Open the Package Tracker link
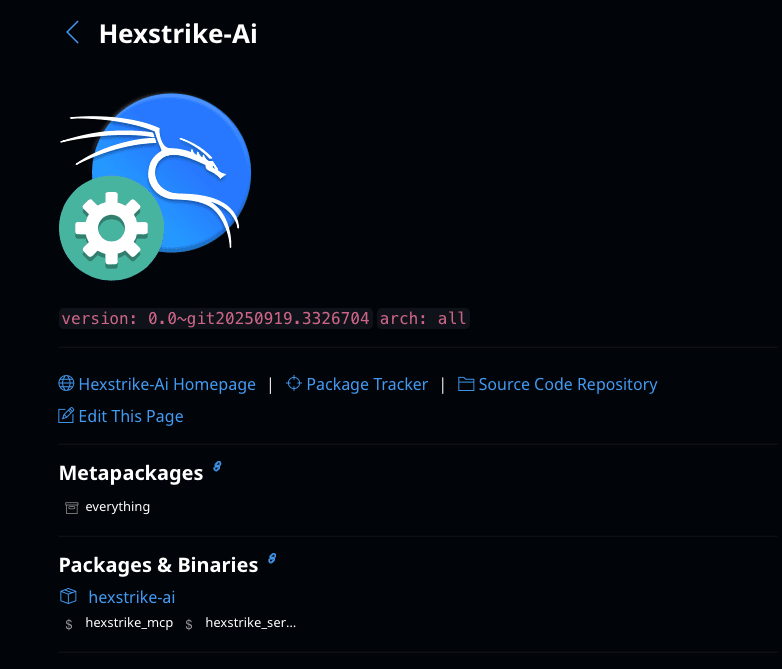This screenshot has width=782, height=669. (x=367, y=384)
